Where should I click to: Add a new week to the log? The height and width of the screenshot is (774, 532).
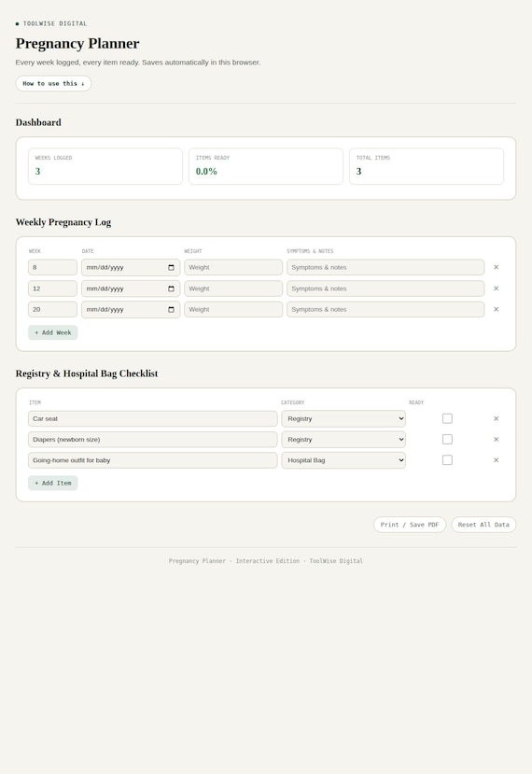pos(53,332)
